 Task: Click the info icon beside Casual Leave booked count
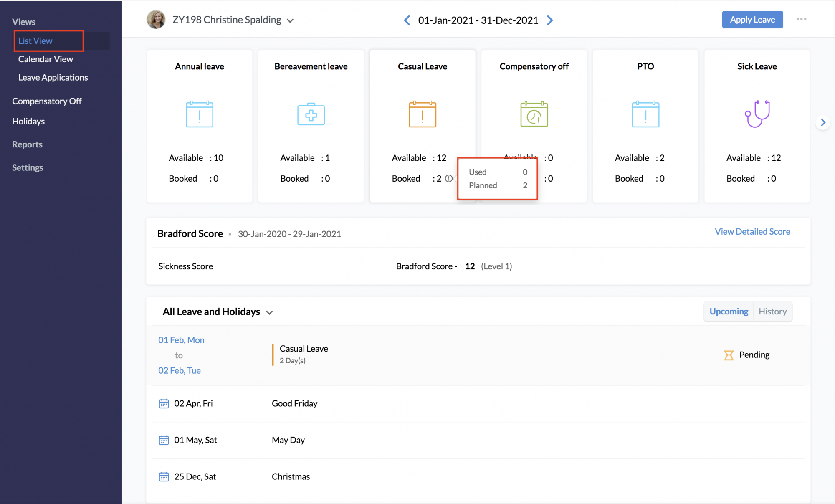click(449, 178)
